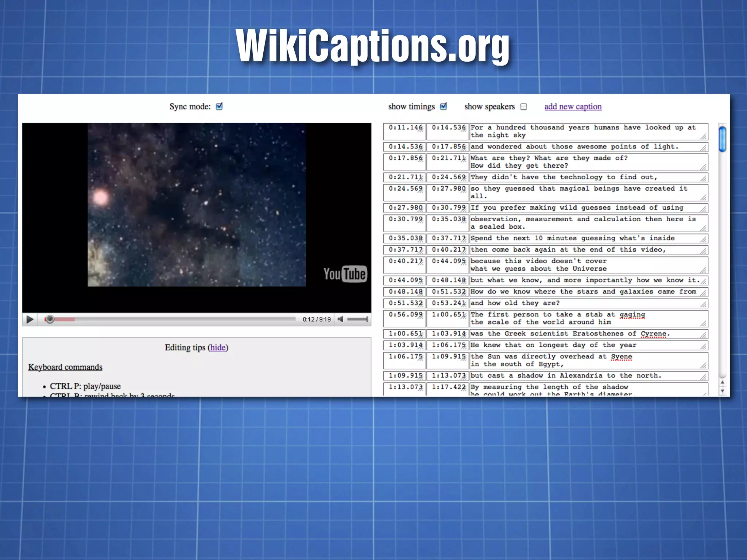Viewport: 747px width, 560px height.
Task: Edit caption 'the Sun was directly overhead at Syene'
Action: [x=589, y=361]
